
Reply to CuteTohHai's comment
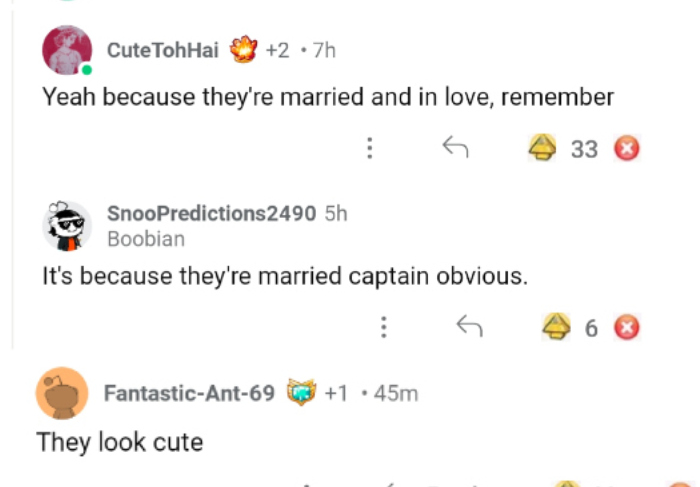tap(456, 149)
